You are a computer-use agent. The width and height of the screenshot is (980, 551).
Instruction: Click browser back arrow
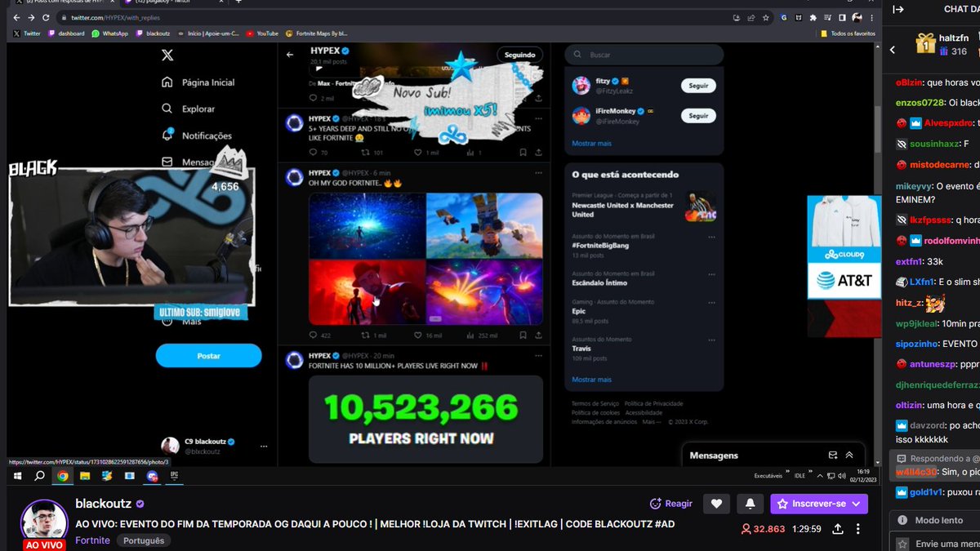(16, 17)
